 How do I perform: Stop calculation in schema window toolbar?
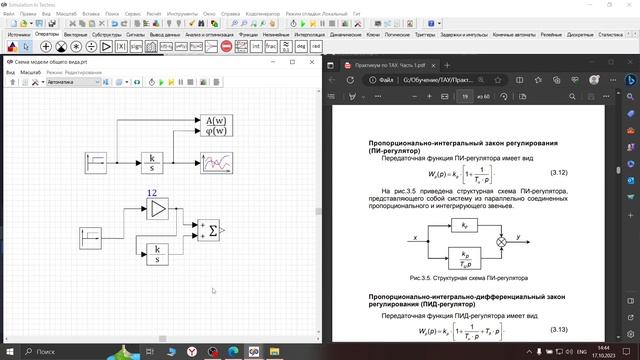point(190,82)
